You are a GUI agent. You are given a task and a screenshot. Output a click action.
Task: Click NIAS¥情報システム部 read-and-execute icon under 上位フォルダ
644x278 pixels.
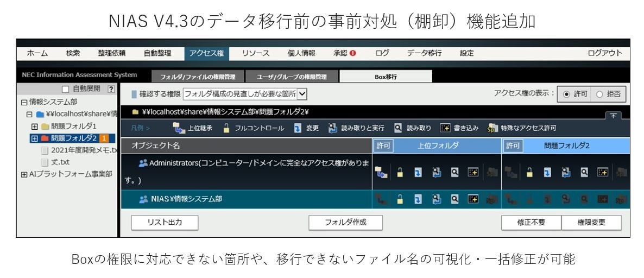(x=437, y=200)
